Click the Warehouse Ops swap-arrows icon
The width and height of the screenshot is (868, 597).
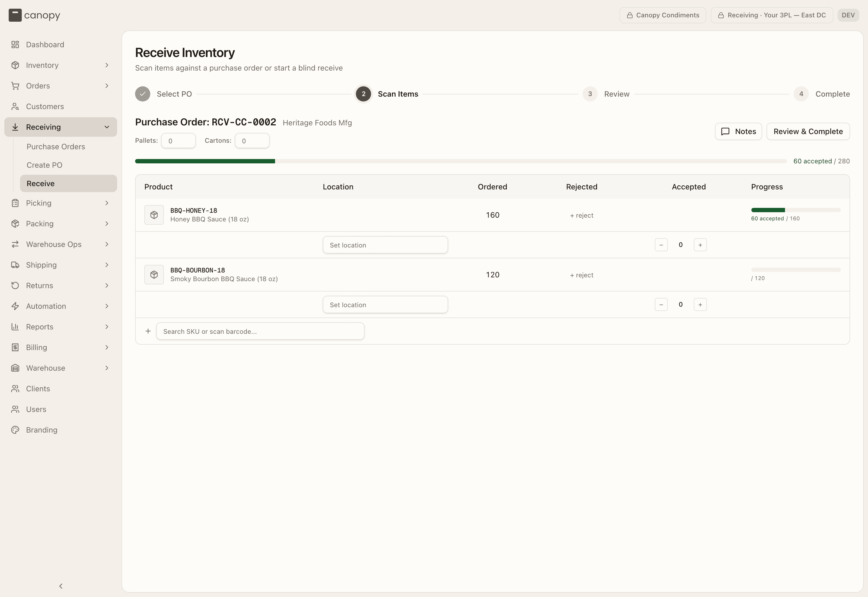15,244
